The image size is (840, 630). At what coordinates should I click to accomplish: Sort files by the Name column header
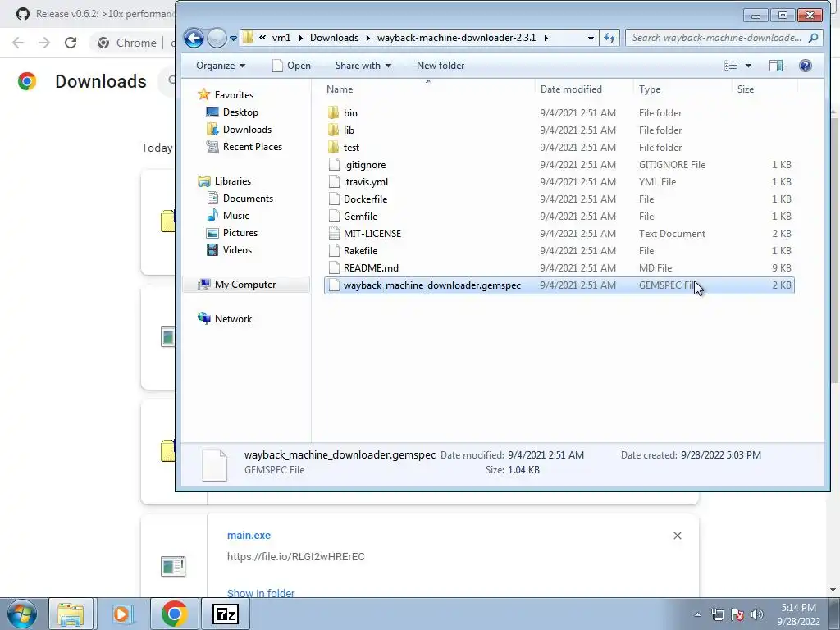click(x=428, y=89)
